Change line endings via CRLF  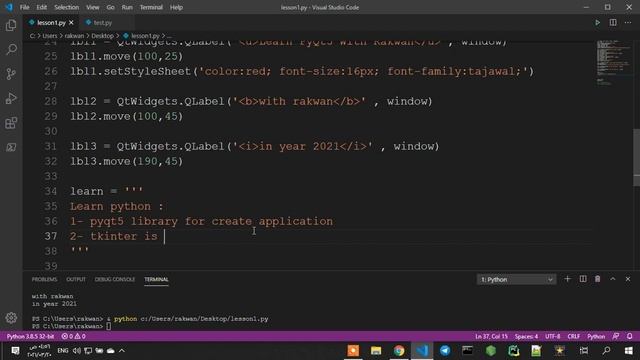(573, 336)
